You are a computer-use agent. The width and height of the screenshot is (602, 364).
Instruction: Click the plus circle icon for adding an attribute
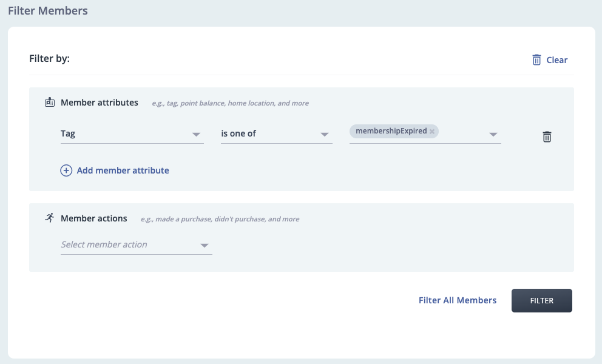[66, 170]
